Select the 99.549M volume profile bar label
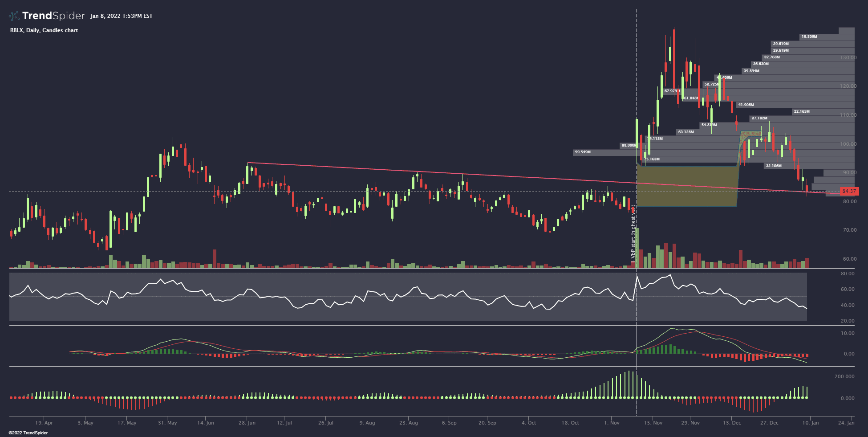 [x=583, y=152]
